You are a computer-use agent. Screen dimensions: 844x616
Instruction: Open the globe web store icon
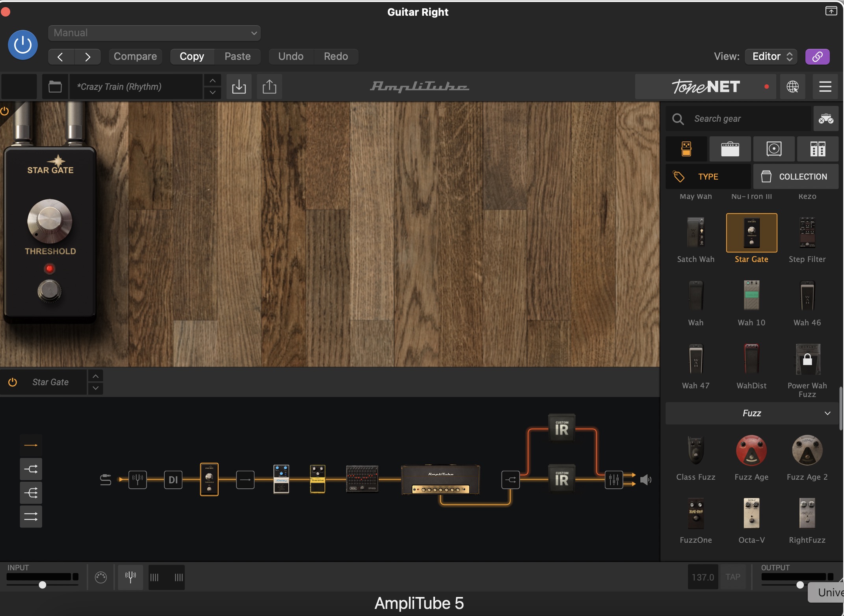tap(792, 87)
